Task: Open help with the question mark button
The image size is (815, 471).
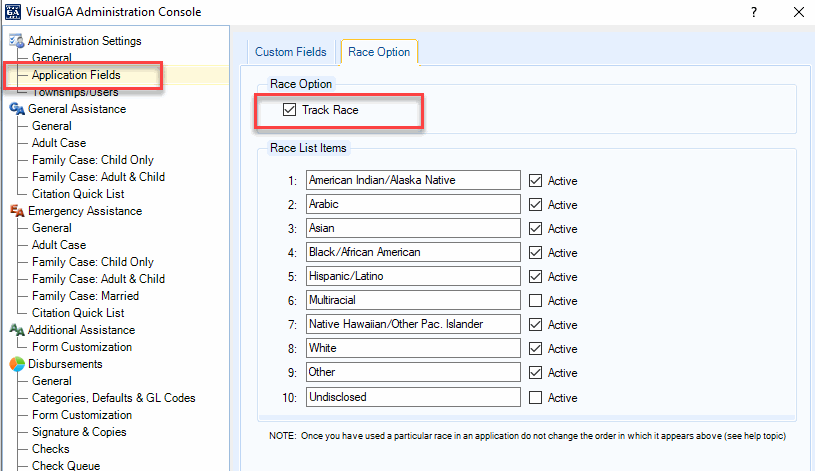Action: pyautogui.click(x=754, y=12)
